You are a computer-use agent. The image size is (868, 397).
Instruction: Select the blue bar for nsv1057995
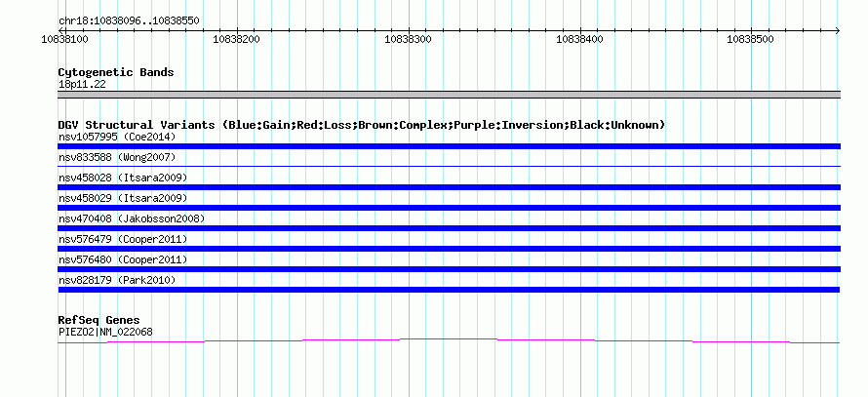point(449,146)
